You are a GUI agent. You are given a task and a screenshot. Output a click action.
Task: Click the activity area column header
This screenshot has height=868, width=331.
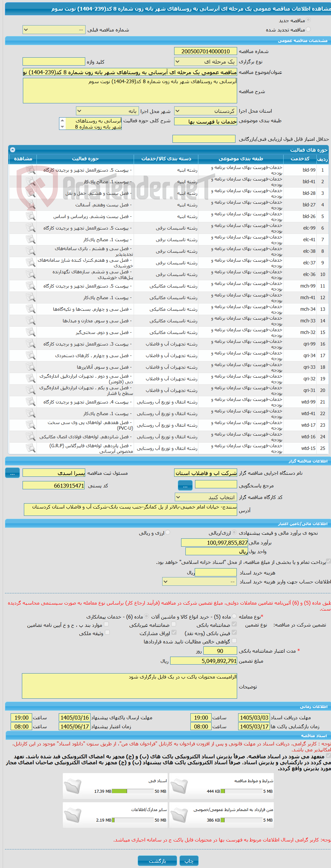tap(85, 158)
